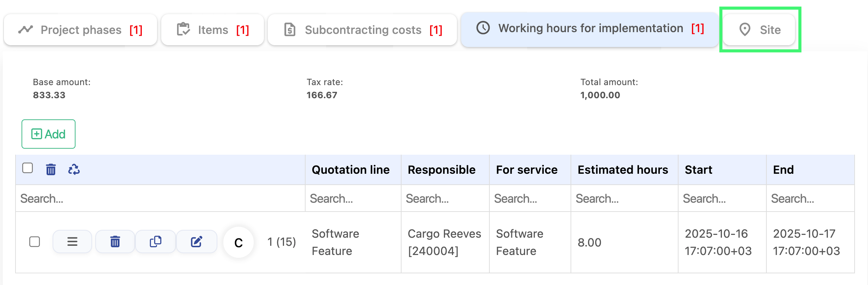This screenshot has height=285, width=868.
Task: Click the Responsible column search field
Action: tap(445, 198)
